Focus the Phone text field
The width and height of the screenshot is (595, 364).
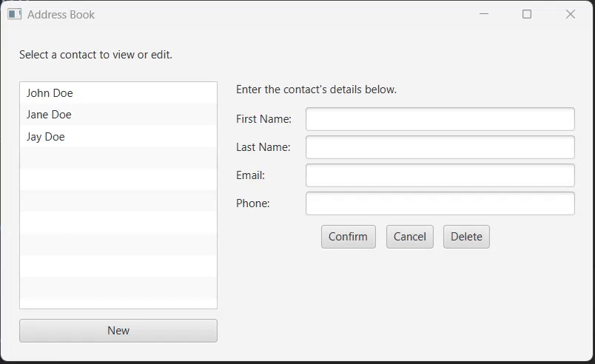pos(440,203)
